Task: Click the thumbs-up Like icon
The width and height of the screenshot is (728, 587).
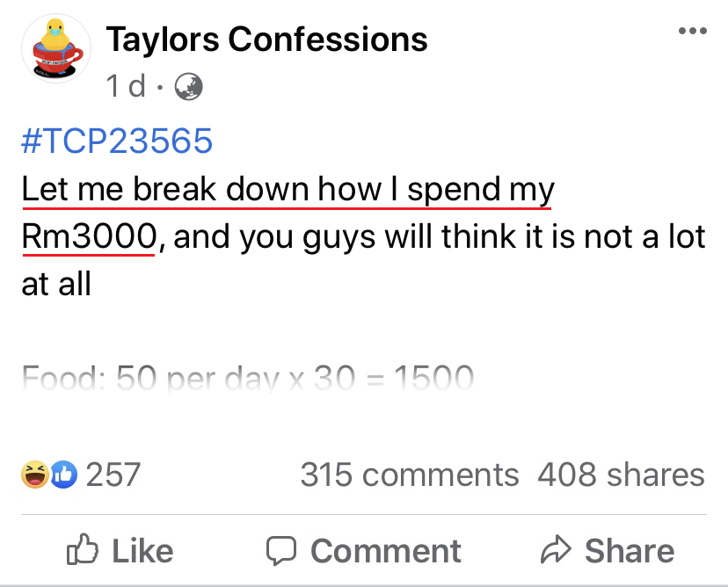Action: click(83, 551)
